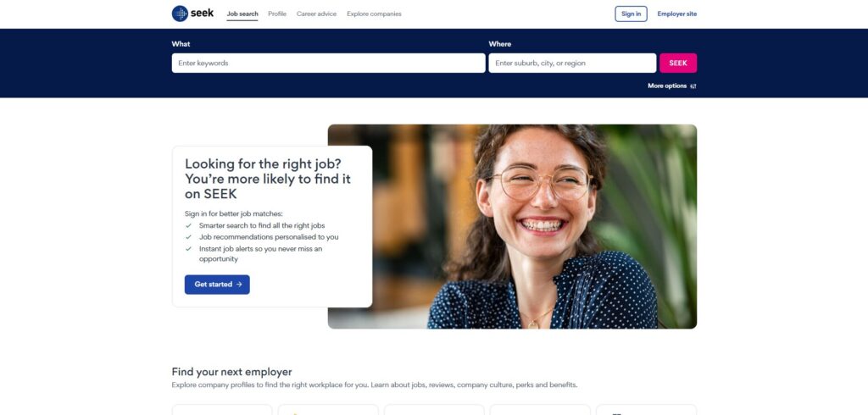Image resolution: width=868 pixels, height=415 pixels.
Task: Click the Sign in button
Action: tap(631, 14)
